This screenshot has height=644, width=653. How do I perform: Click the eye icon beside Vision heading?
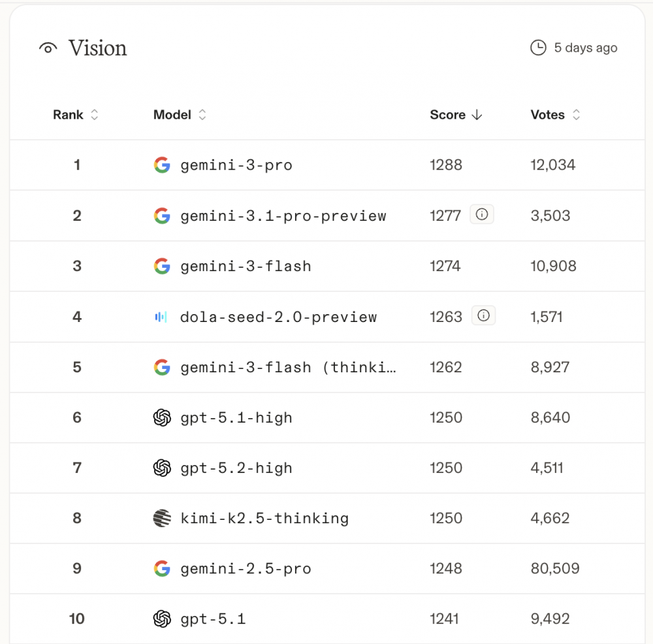48,48
